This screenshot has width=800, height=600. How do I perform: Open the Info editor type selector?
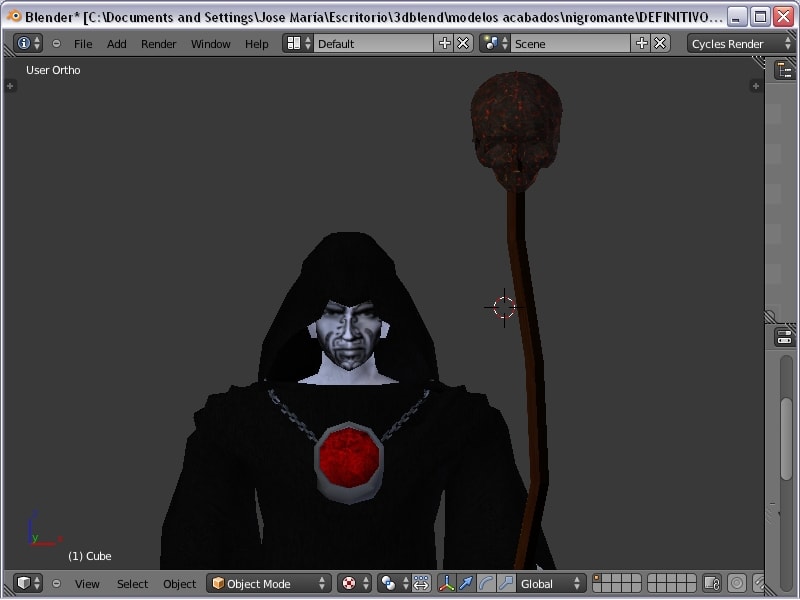pyautogui.click(x=28, y=43)
